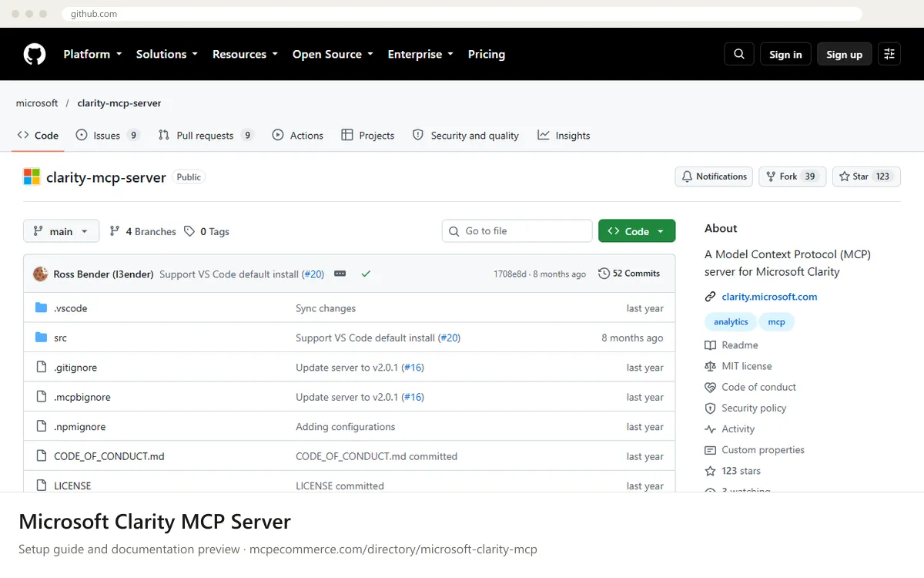
Task: Open the 4 Branches link
Action: pos(142,231)
